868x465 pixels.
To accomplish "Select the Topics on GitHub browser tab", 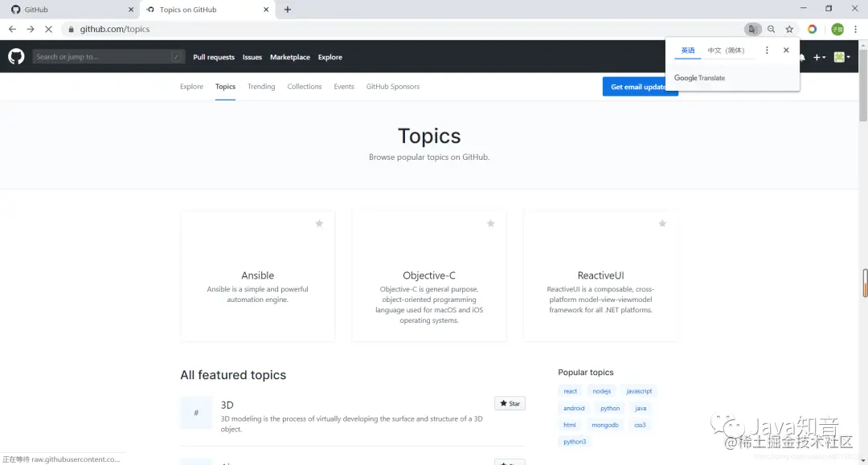I will (x=207, y=10).
